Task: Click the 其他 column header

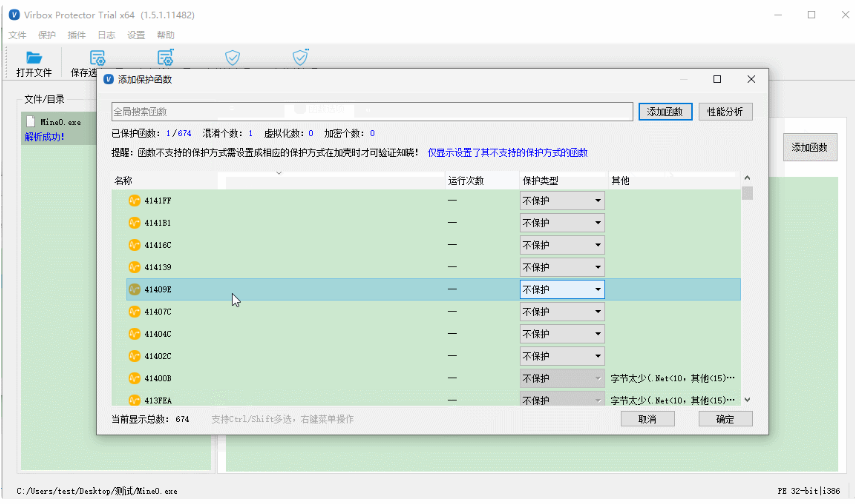Action: [674, 181]
